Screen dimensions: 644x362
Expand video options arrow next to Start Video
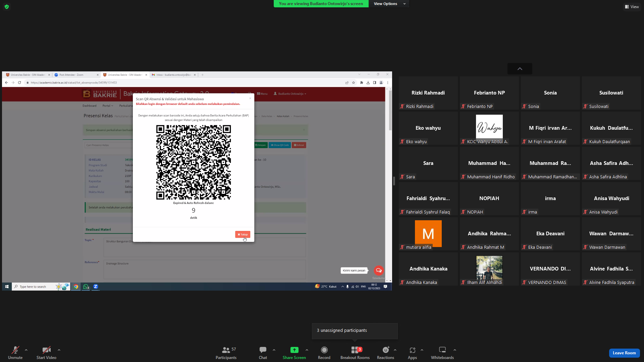(59, 350)
